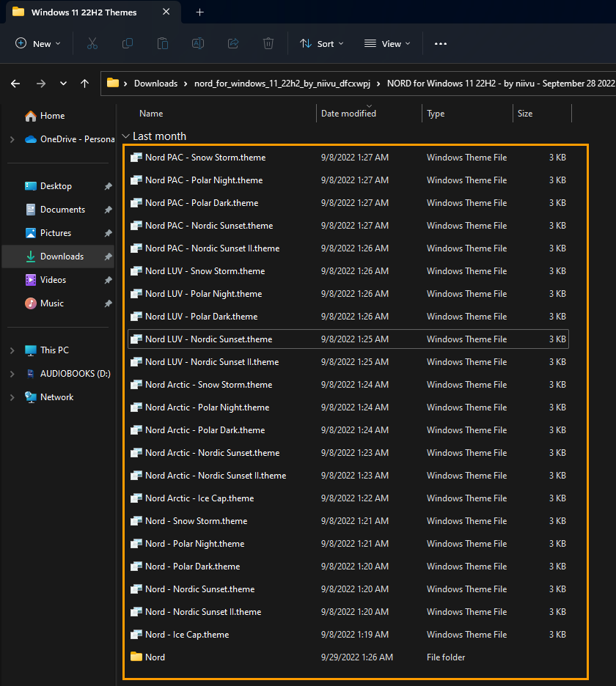This screenshot has width=616, height=686.
Task: Close the Windows 11 22H2 Themes tab
Action: 166,12
